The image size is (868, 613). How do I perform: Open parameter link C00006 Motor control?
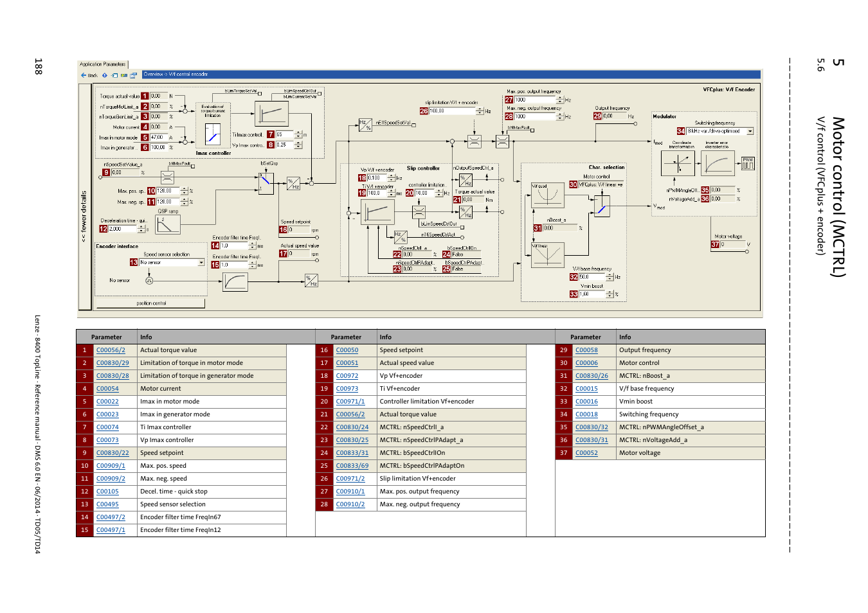point(586,363)
